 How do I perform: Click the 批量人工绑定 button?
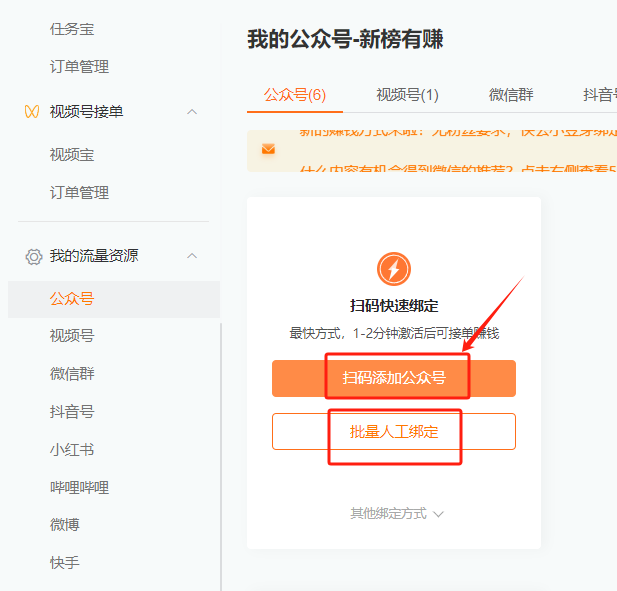click(393, 431)
